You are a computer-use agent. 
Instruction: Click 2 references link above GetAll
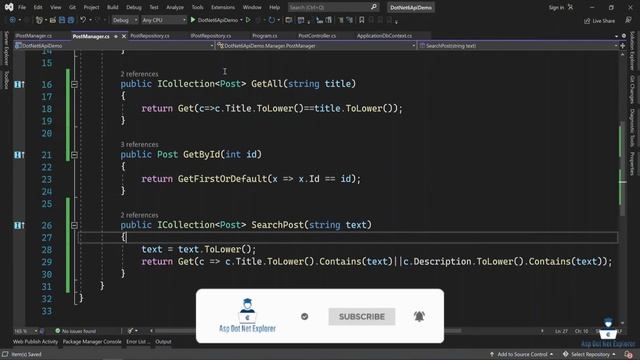point(139,74)
